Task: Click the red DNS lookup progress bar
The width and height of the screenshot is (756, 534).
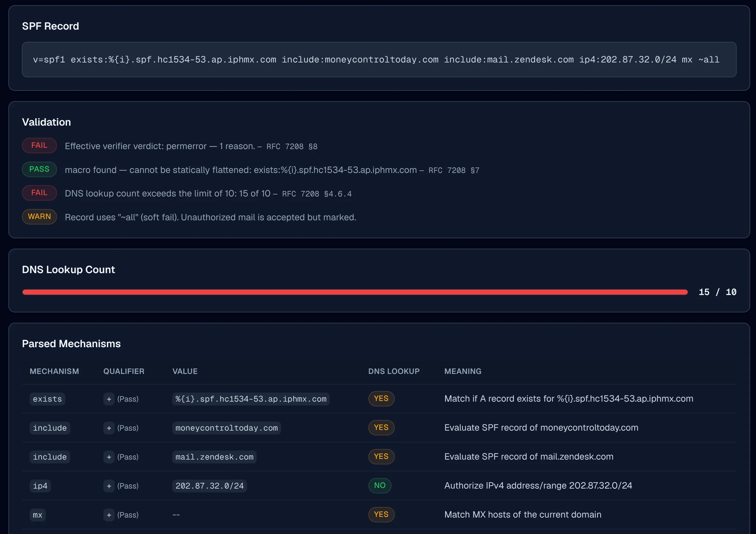Action: click(355, 292)
